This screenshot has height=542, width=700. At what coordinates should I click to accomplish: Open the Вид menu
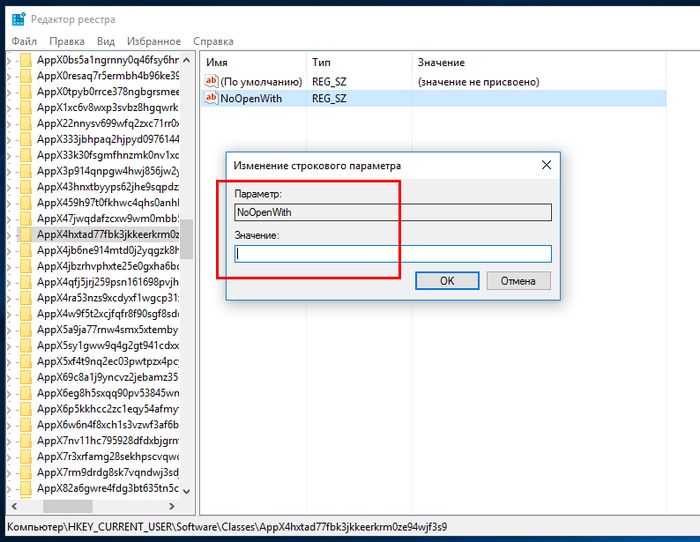coord(106,42)
